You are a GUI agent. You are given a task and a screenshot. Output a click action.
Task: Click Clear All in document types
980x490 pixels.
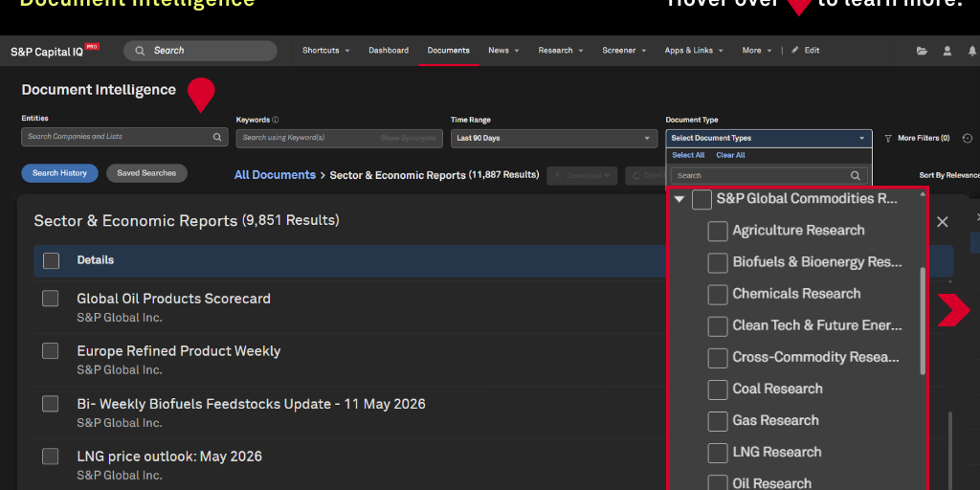point(730,155)
